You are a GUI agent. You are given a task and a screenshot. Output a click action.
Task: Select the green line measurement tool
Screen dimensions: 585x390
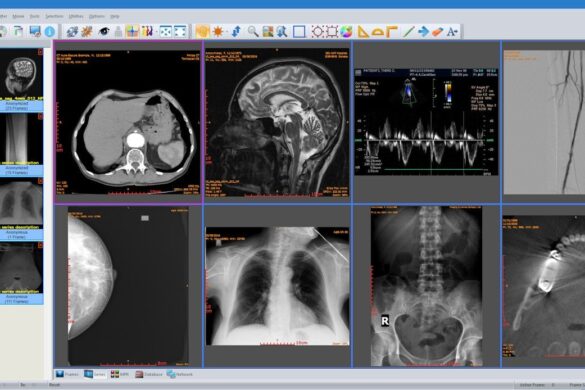pyautogui.click(x=409, y=32)
